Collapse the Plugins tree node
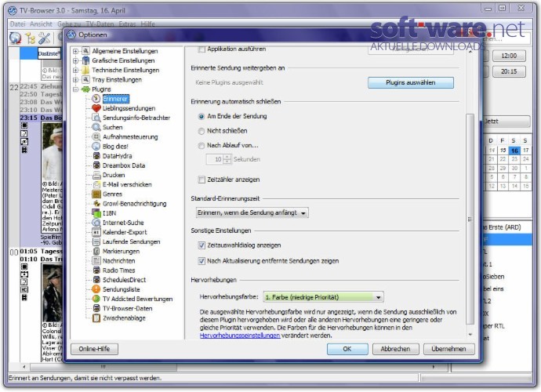Image resolution: width=541 pixels, height=392 pixels. point(75,89)
